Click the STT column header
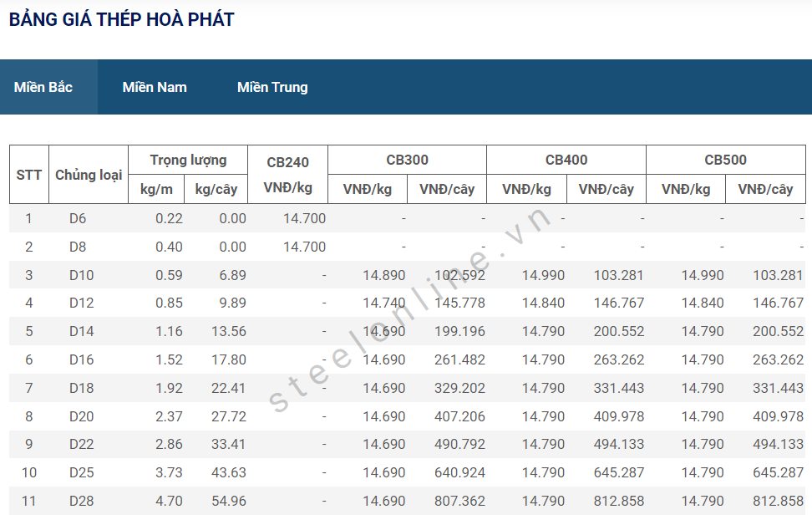 click(x=29, y=175)
